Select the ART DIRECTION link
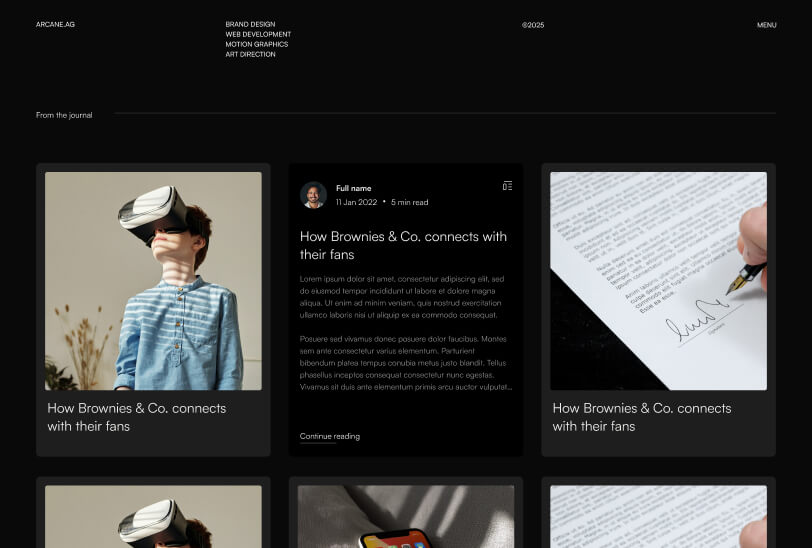The width and height of the screenshot is (812, 548). pos(250,54)
